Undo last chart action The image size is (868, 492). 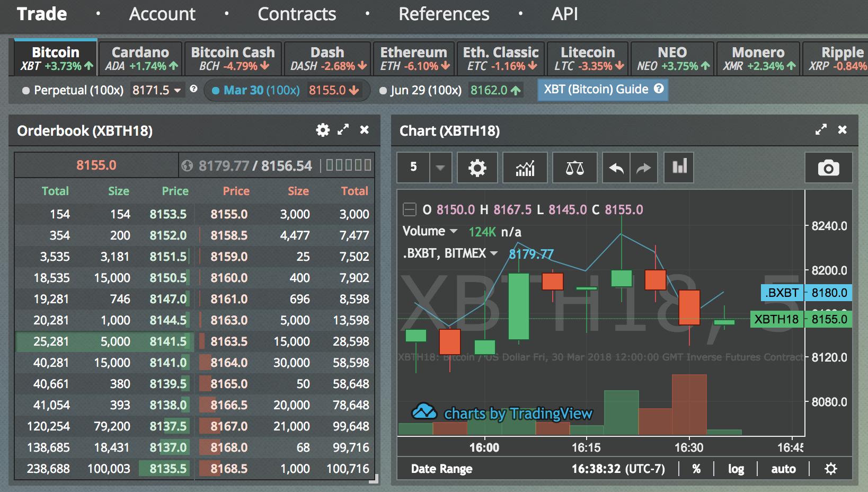(x=616, y=168)
